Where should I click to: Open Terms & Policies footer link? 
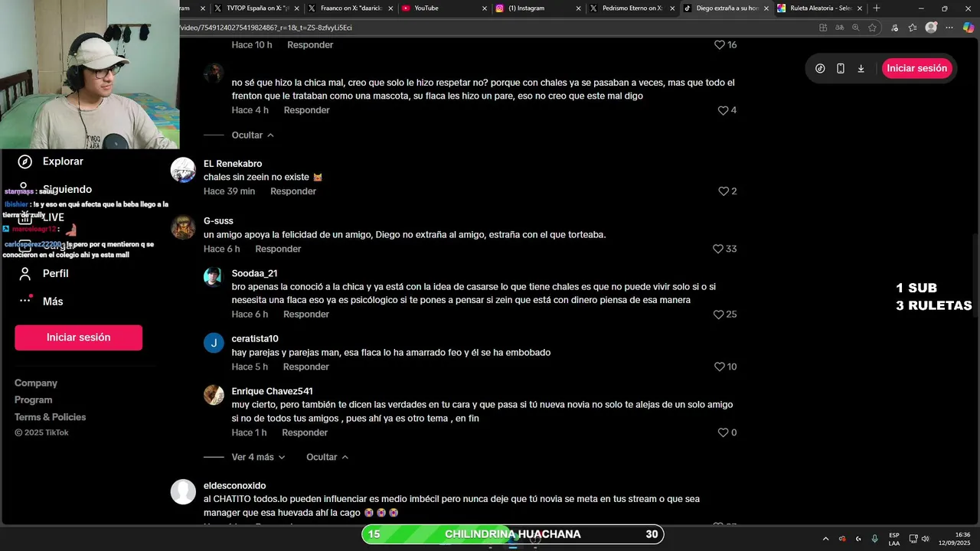(51, 417)
